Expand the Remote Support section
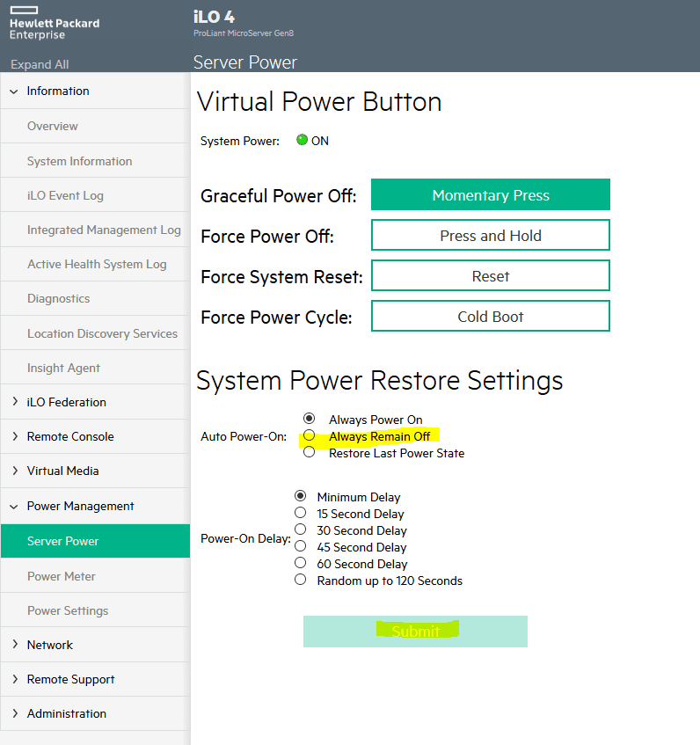This screenshot has height=745, width=700. tap(15, 679)
